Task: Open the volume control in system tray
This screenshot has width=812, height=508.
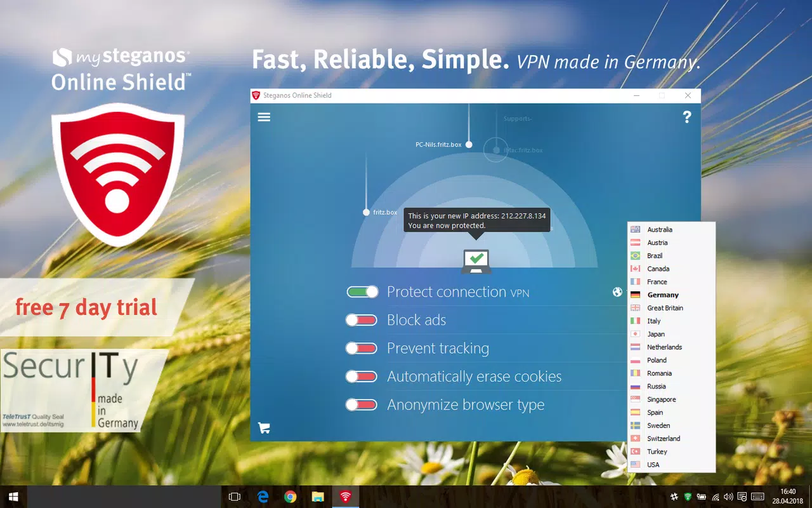Action: [728, 497]
